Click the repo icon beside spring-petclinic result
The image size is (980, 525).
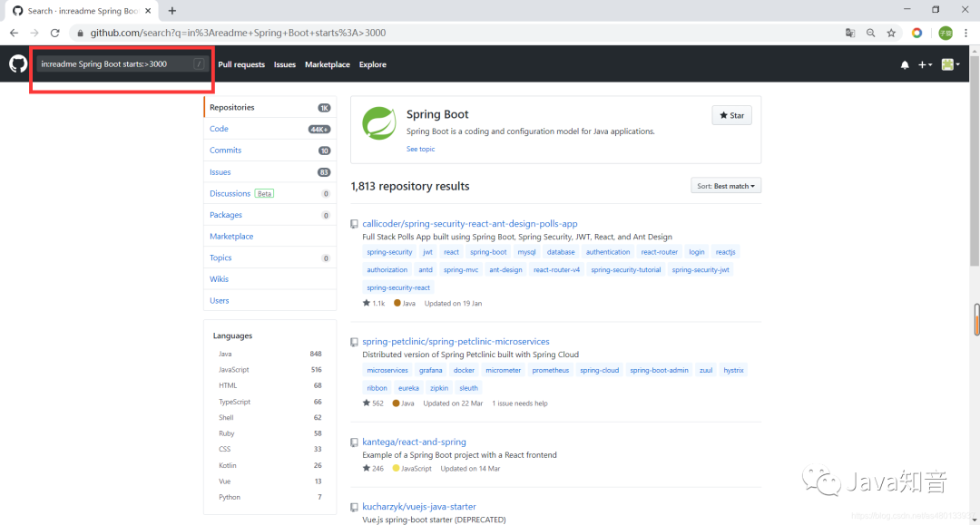pyautogui.click(x=355, y=342)
